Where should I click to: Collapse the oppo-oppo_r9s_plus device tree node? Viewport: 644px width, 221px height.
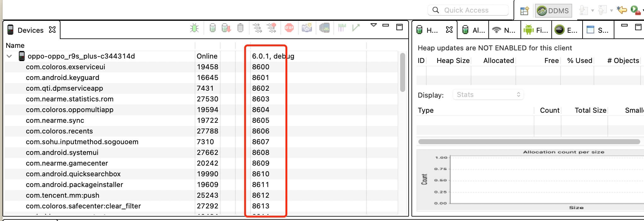pos(9,56)
